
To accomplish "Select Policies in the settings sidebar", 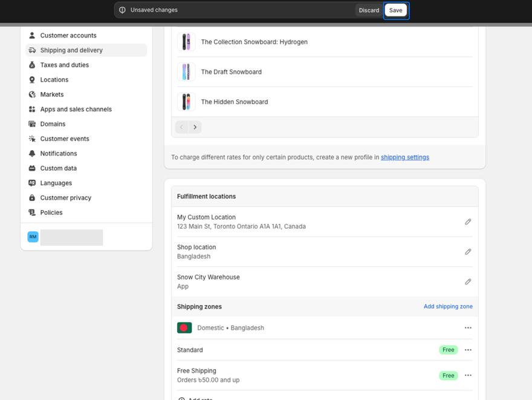I will pyautogui.click(x=51, y=212).
